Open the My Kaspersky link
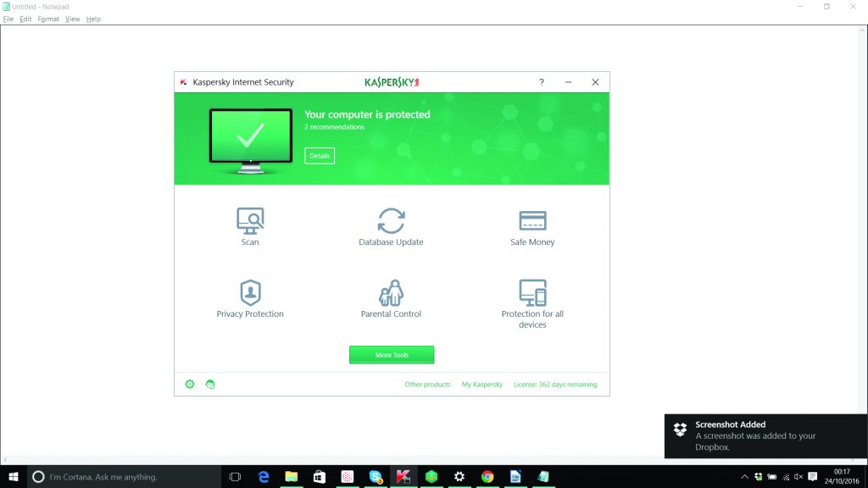868x488 pixels. 482,385
